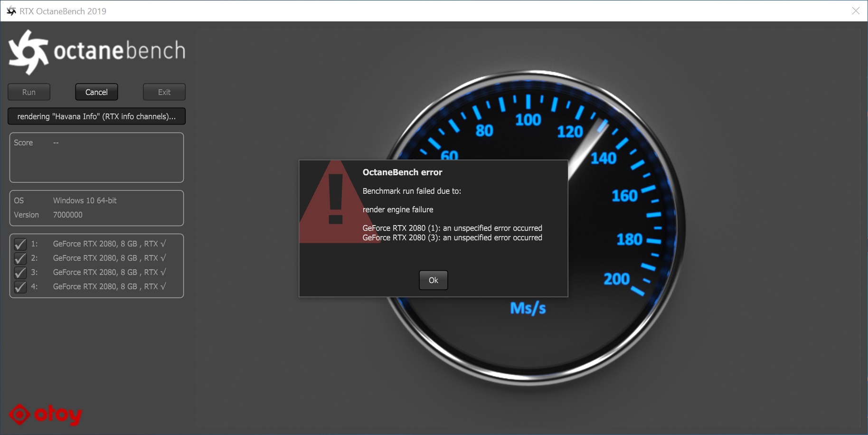Image resolution: width=868 pixels, height=435 pixels.
Task: Click the Ms/s label on the gauge
Action: point(528,309)
